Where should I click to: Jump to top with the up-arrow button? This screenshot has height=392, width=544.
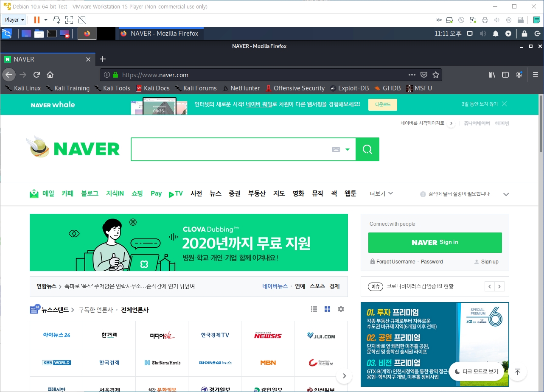click(x=517, y=372)
